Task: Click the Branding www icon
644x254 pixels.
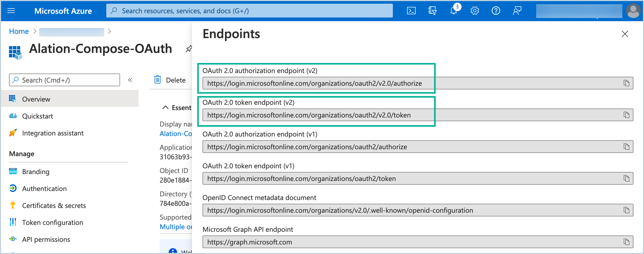Action: pos(13,171)
